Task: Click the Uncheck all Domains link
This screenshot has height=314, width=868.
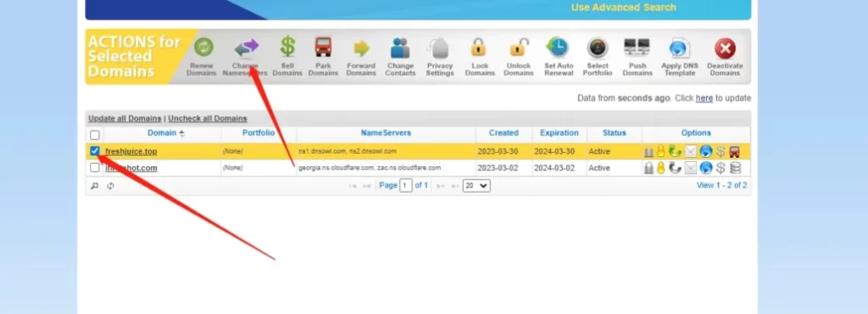Action: coord(208,119)
